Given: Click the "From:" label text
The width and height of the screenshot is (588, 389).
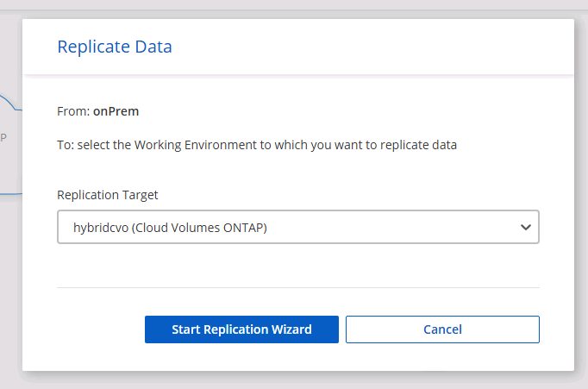Looking at the screenshot, I should [72, 111].
